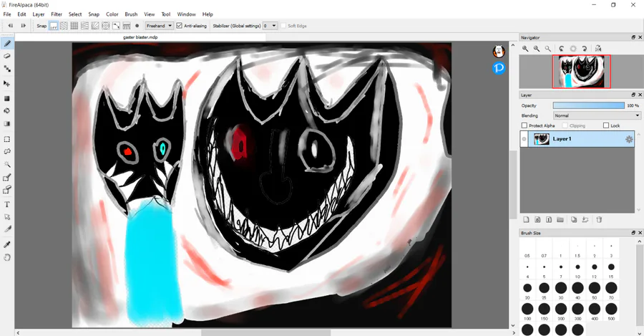The image size is (644, 336).
Task: Select the Brush tool in the left toolbar
Action: point(7,44)
